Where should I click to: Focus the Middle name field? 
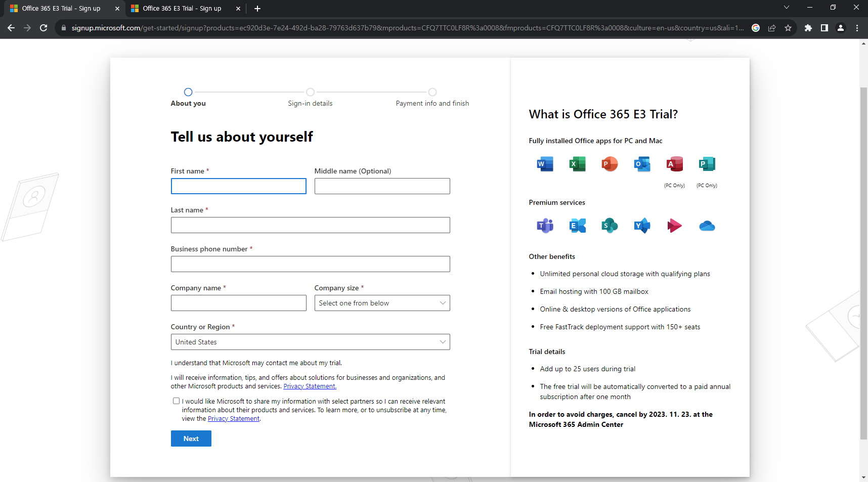click(x=382, y=186)
